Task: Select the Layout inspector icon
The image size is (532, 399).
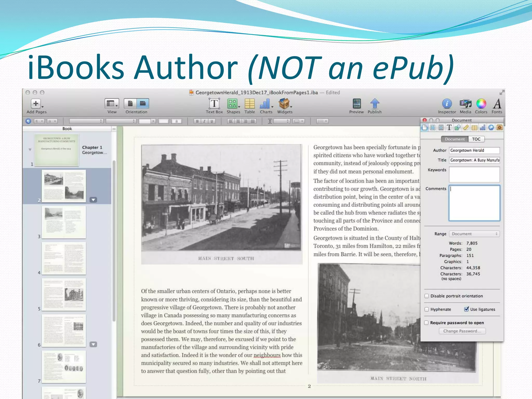Action: pyautogui.click(x=433, y=128)
